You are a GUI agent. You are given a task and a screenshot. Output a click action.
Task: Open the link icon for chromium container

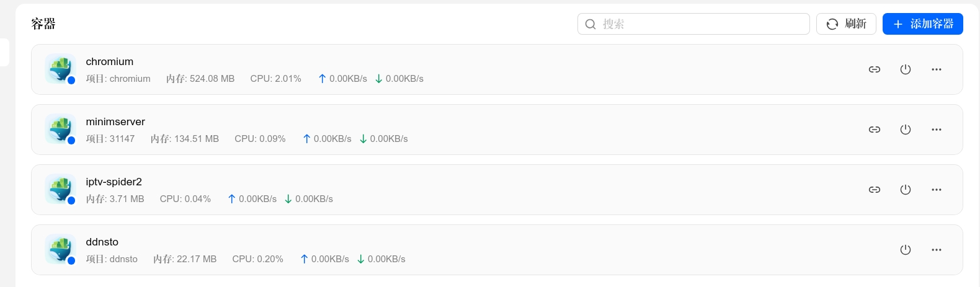875,69
